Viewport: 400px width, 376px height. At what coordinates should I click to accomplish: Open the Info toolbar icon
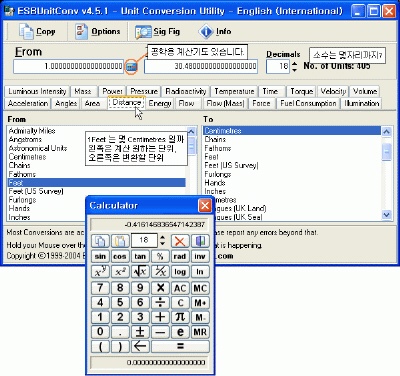click(x=206, y=32)
